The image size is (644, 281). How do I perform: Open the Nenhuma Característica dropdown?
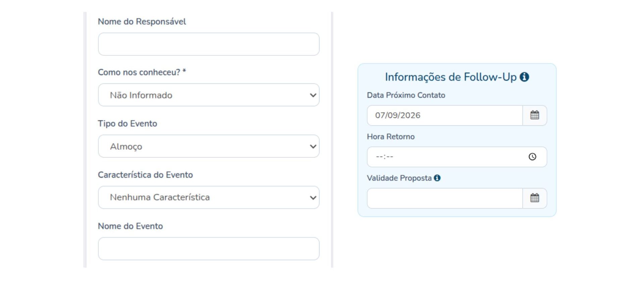[209, 198]
